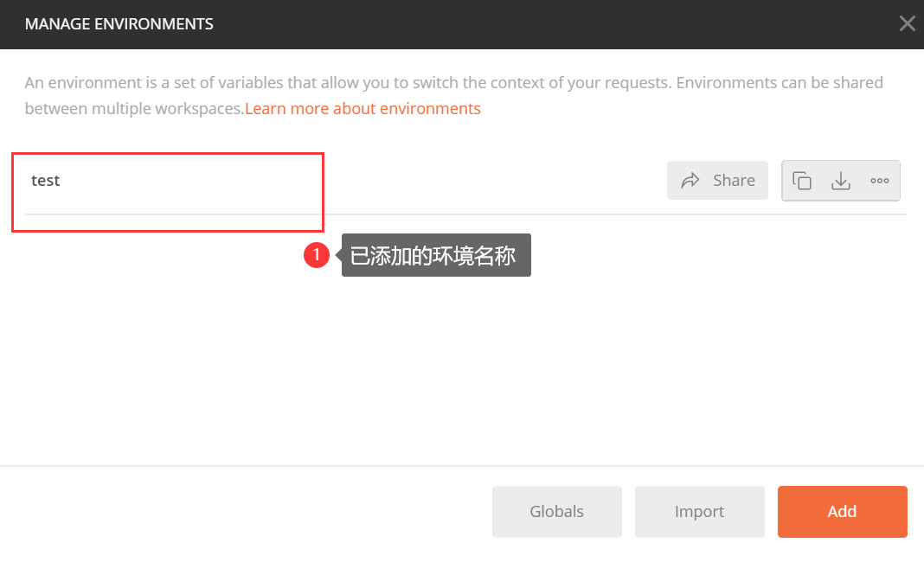Open the test environment entry

(45, 180)
